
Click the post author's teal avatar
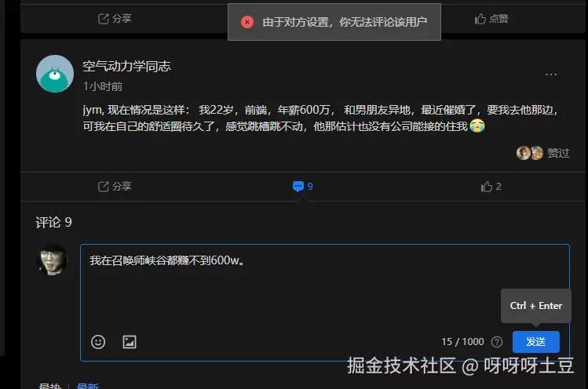click(55, 75)
